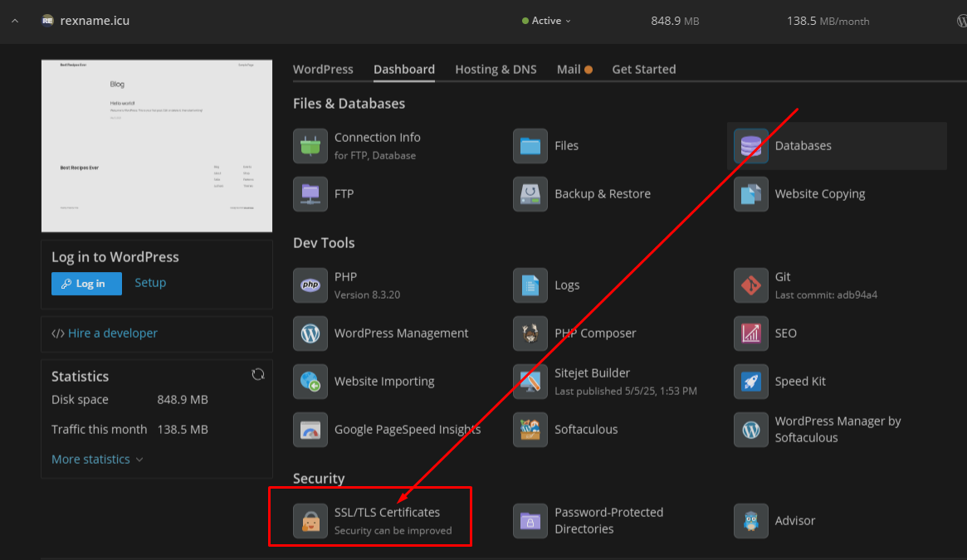Open the Google PageSpeed Insights link

pos(407,429)
